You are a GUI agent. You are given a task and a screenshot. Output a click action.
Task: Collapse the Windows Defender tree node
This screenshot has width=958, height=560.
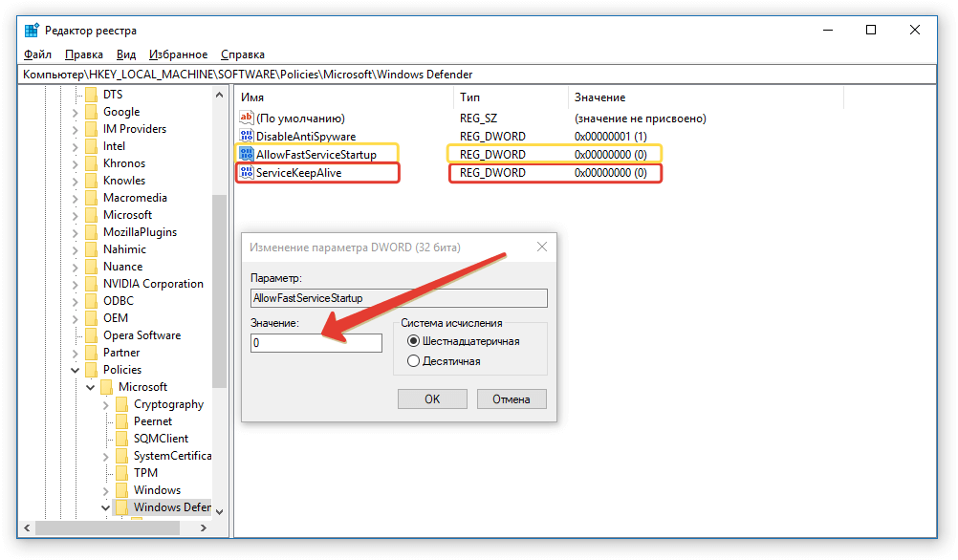105,507
